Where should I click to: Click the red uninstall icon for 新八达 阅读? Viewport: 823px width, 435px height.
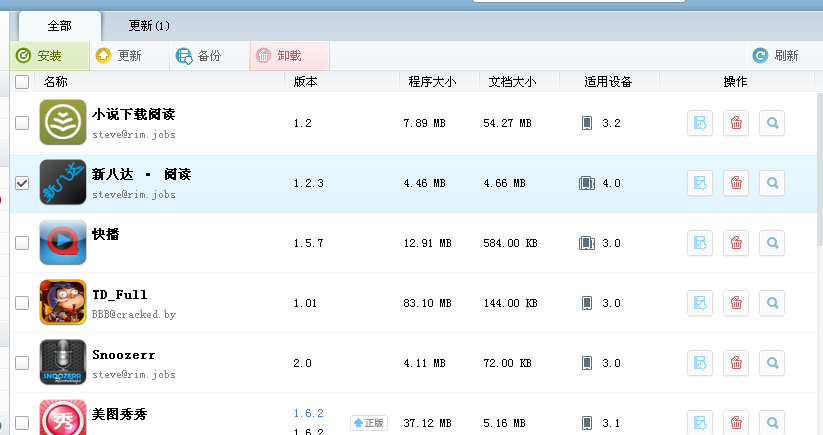[736, 183]
